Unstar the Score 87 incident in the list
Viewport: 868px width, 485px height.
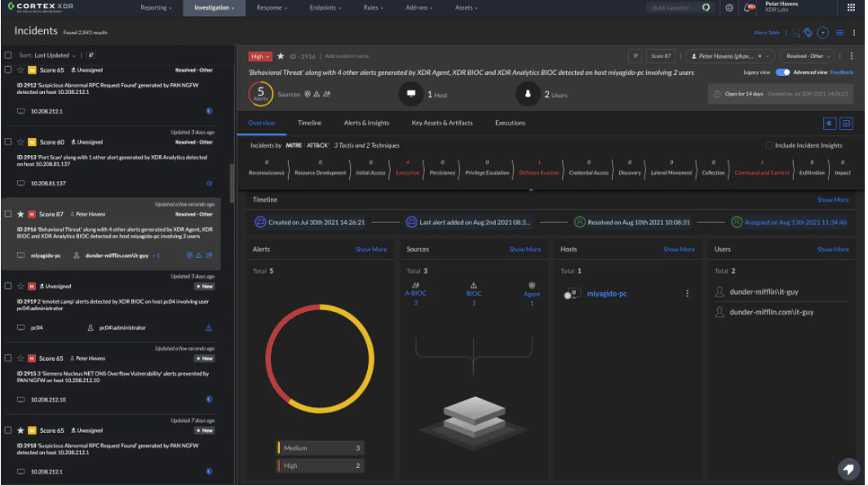point(20,215)
